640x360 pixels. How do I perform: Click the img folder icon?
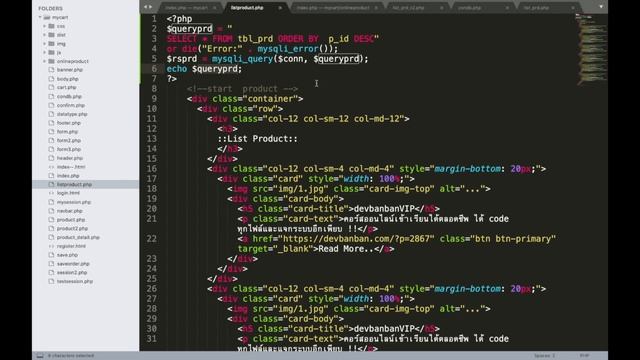click(x=51, y=44)
